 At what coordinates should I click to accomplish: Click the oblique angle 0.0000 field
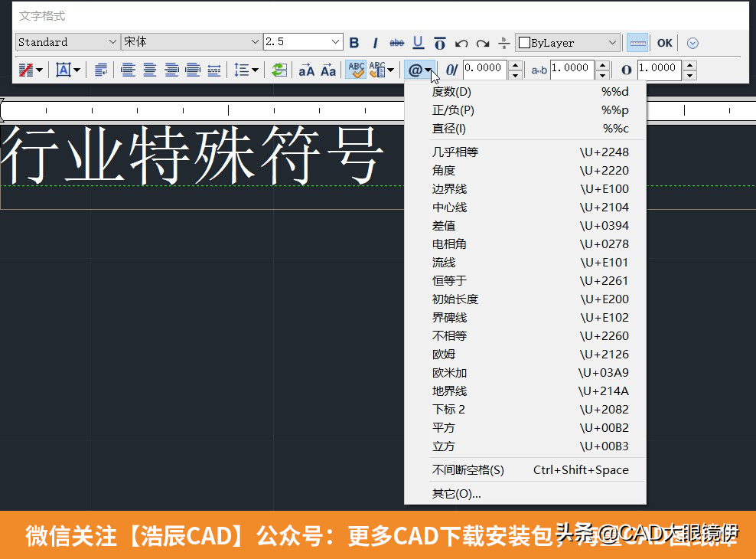[484, 68]
